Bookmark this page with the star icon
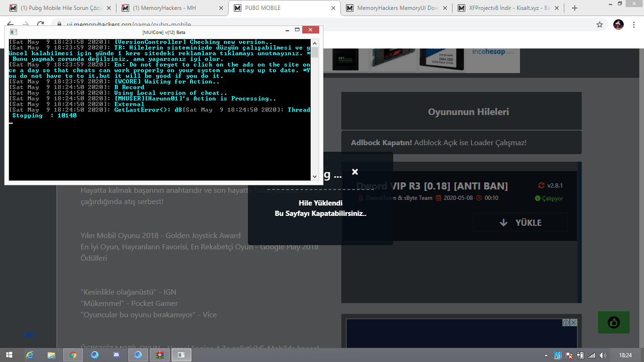This screenshot has width=644, height=362. (600, 25)
